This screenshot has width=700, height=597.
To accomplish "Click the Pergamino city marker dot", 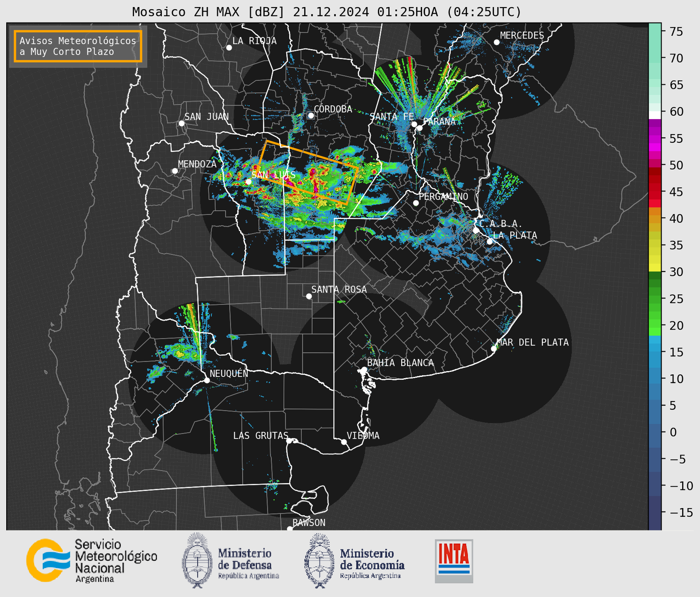I will [x=416, y=203].
